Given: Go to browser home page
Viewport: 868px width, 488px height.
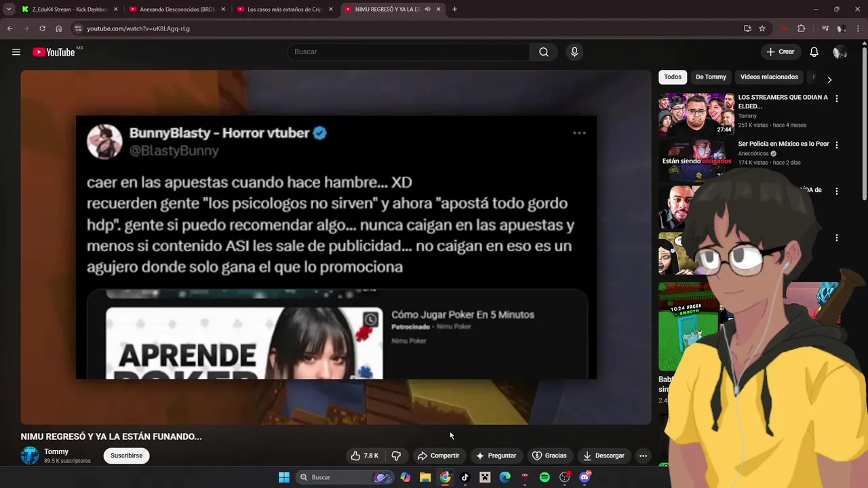Looking at the screenshot, I should coord(59,28).
